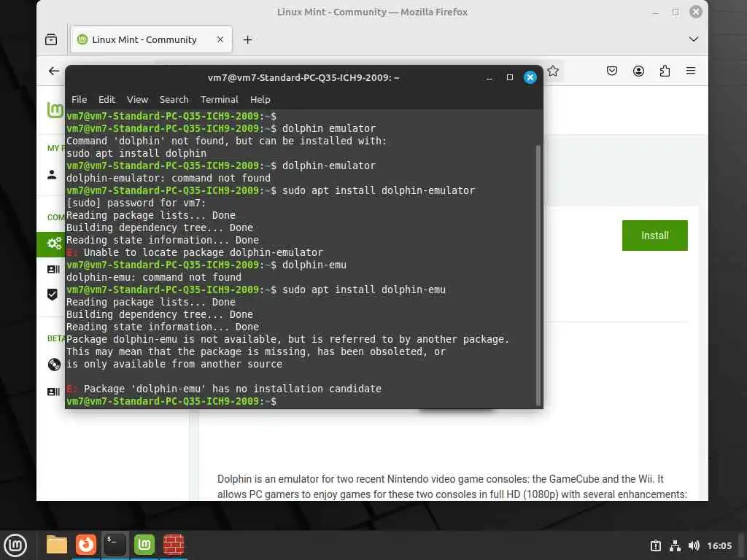Click the user profile icon in sidebar
Viewport: 747px width, 560px height.
click(x=52, y=175)
